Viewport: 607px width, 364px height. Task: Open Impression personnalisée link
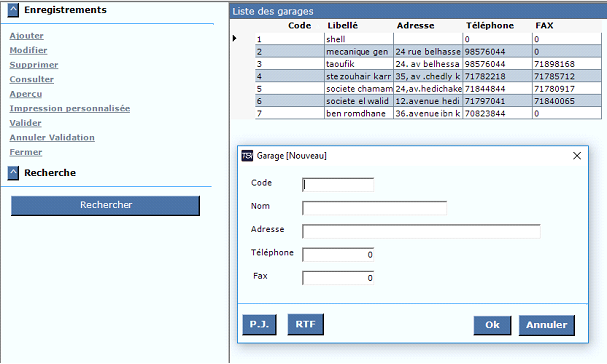tap(70, 108)
